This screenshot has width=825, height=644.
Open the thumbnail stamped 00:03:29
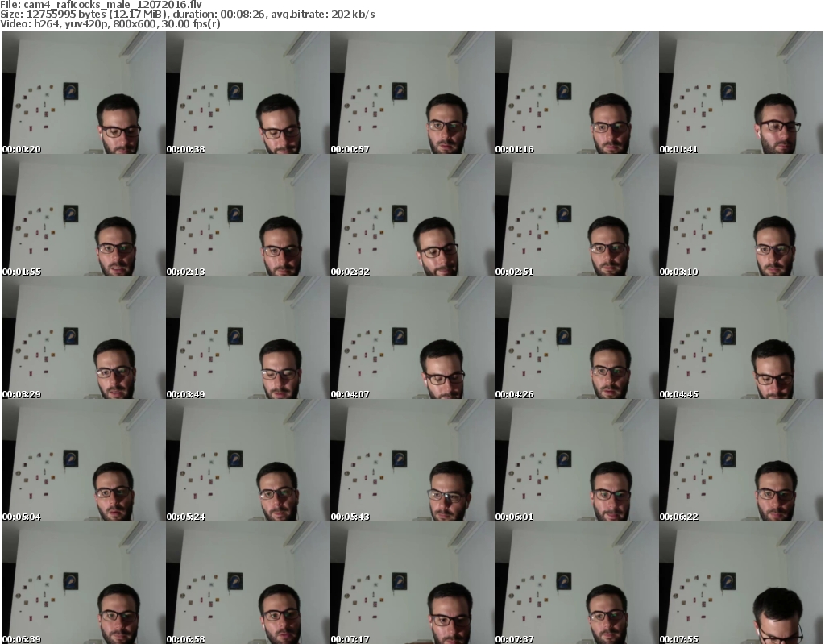coord(84,338)
